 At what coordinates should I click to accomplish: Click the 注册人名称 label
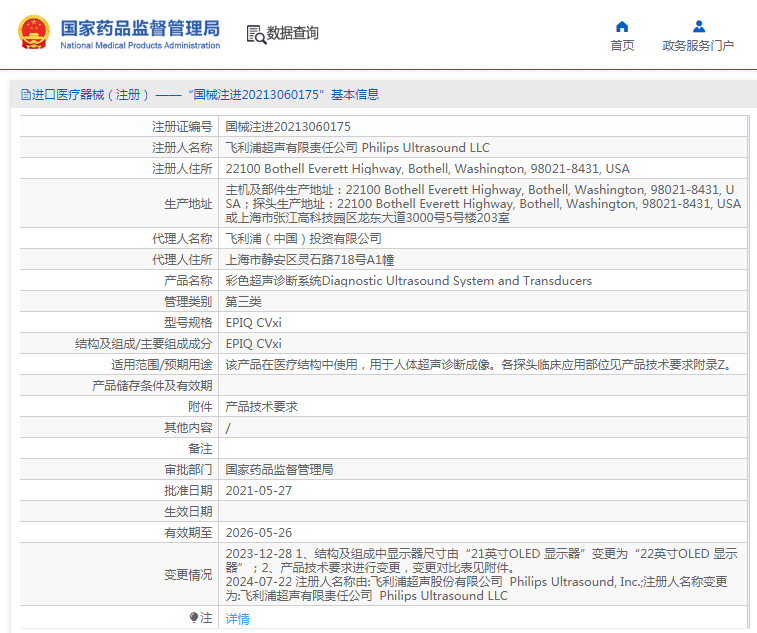tap(182, 148)
